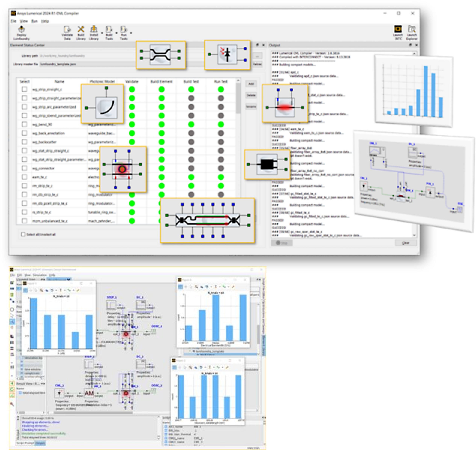Click the "tunable_ring_sw..." photonic model cell
This screenshot has height=450, width=476.
[x=102, y=212]
